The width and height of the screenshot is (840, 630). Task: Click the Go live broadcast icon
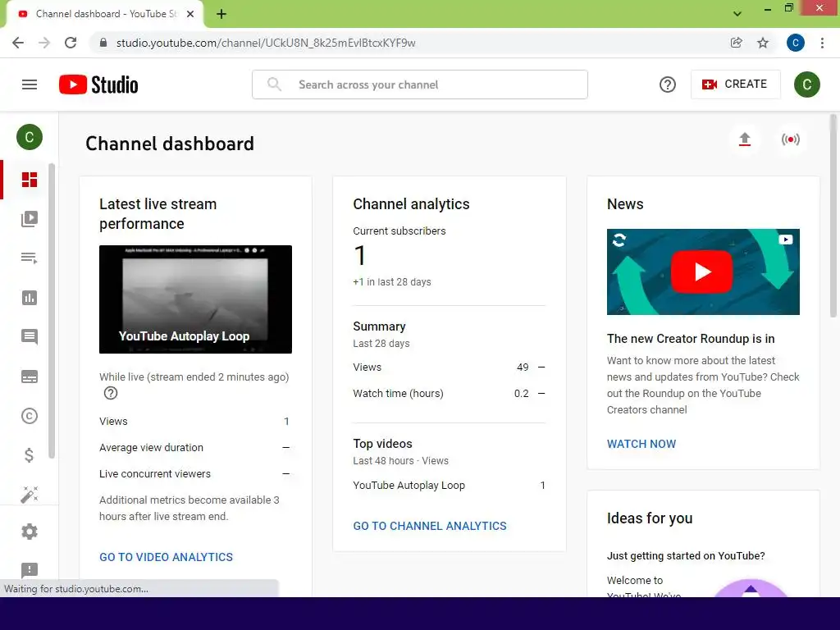790,139
